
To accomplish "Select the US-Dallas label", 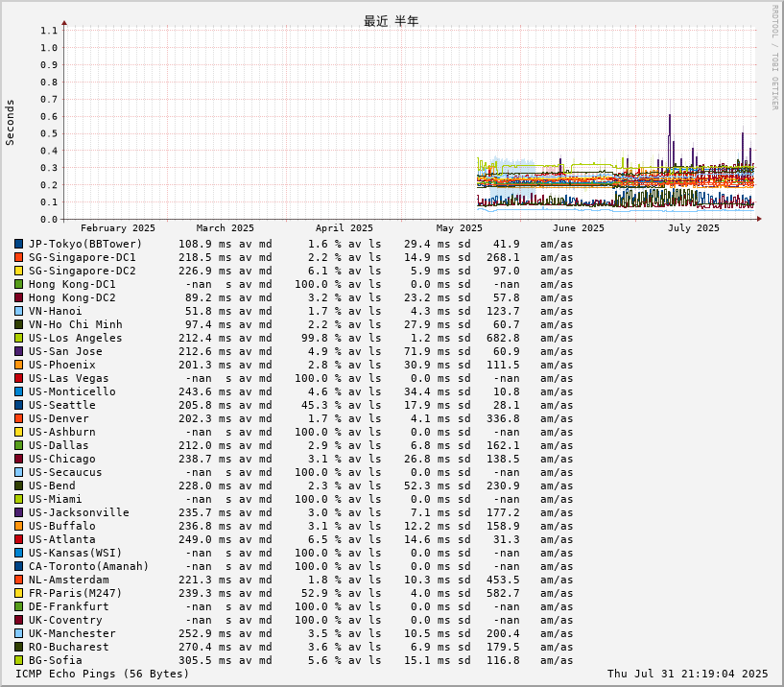I will coord(59,445).
